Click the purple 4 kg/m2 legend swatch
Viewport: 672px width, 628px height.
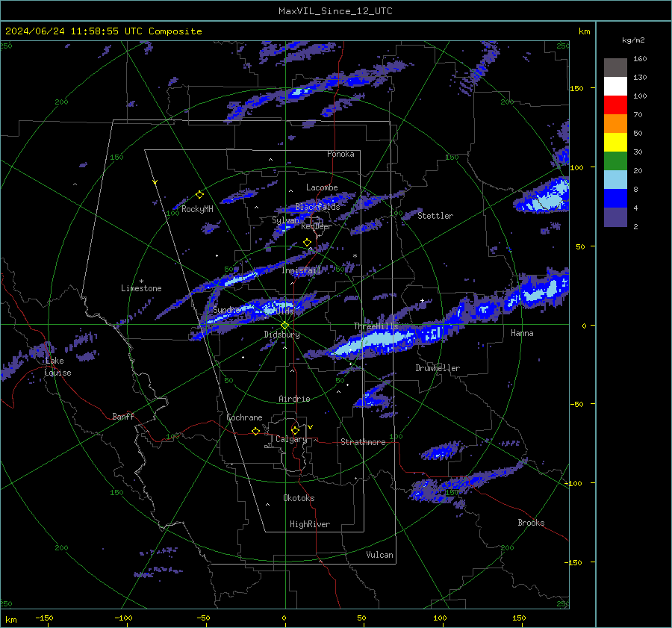(x=615, y=217)
